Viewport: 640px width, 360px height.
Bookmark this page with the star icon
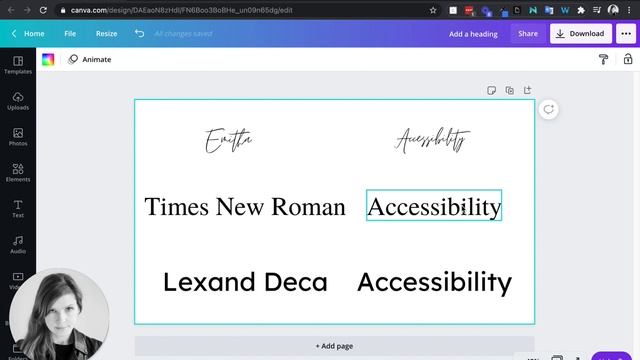(433, 10)
